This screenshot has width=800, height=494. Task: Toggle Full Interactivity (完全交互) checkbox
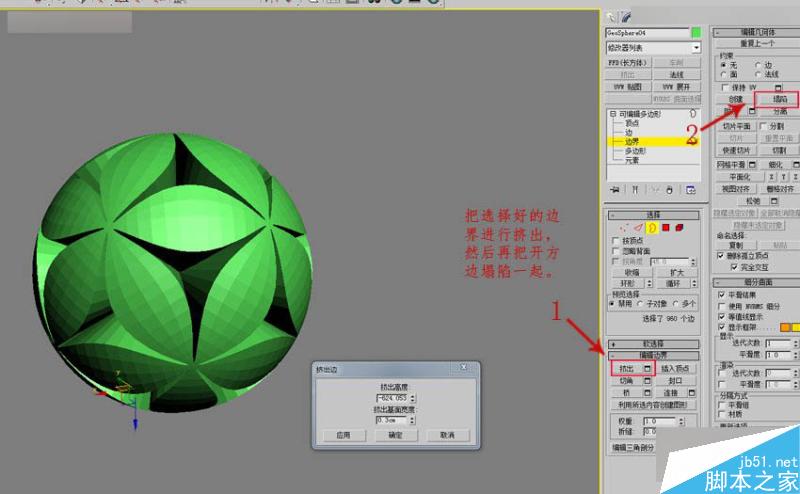click(734, 267)
